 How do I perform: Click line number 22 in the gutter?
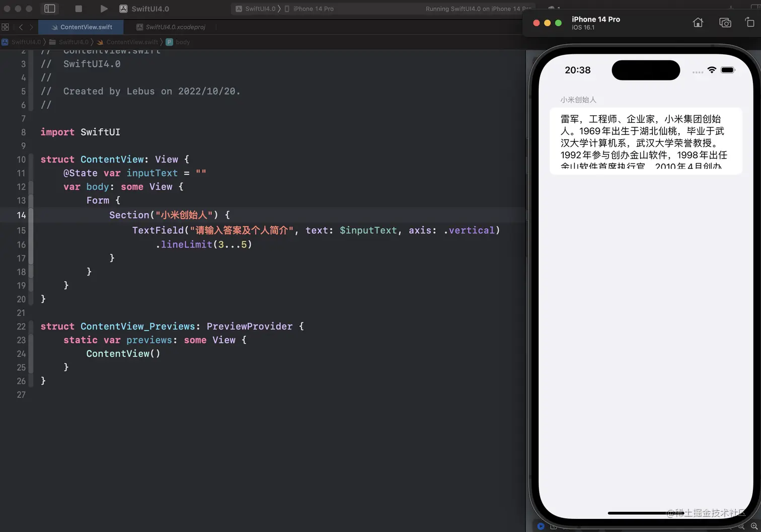coord(21,326)
